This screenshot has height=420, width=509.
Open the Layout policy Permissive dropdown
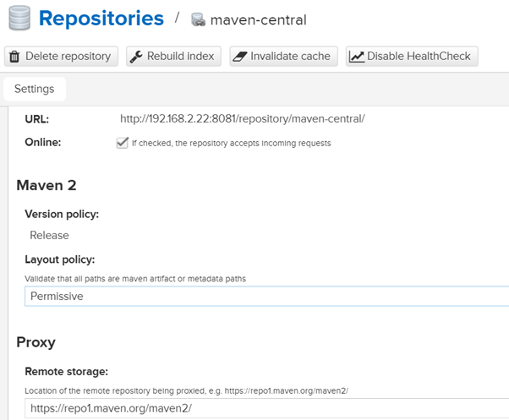266,296
